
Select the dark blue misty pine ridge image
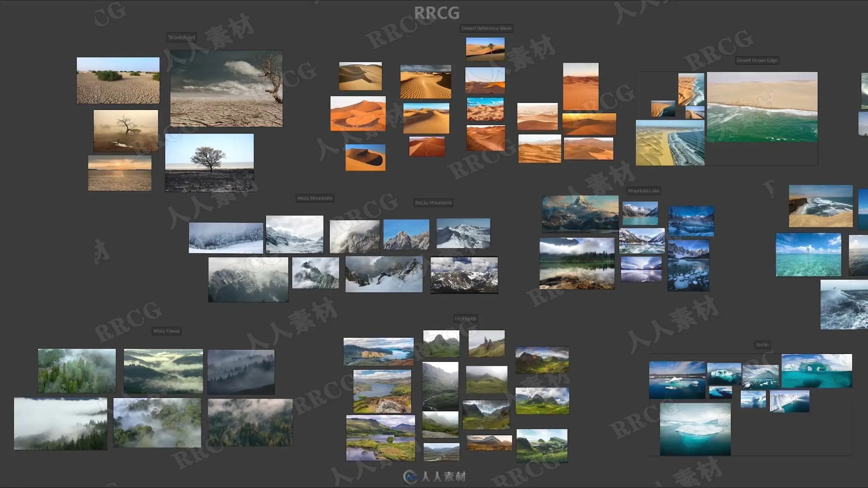coord(241,372)
